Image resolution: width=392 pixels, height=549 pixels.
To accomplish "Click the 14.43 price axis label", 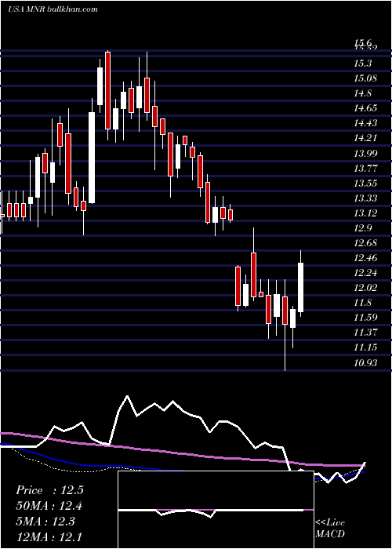I will click(365, 123).
